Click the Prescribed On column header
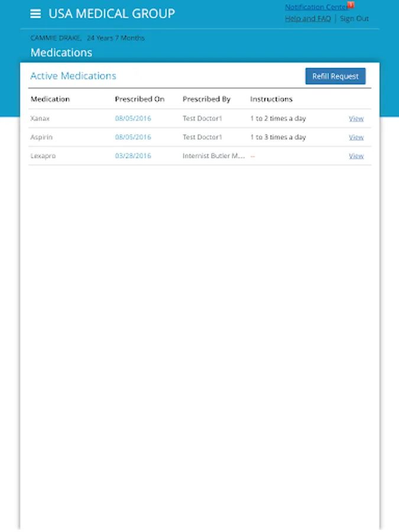Viewport: 399px width, 532px height. [x=140, y=99]
